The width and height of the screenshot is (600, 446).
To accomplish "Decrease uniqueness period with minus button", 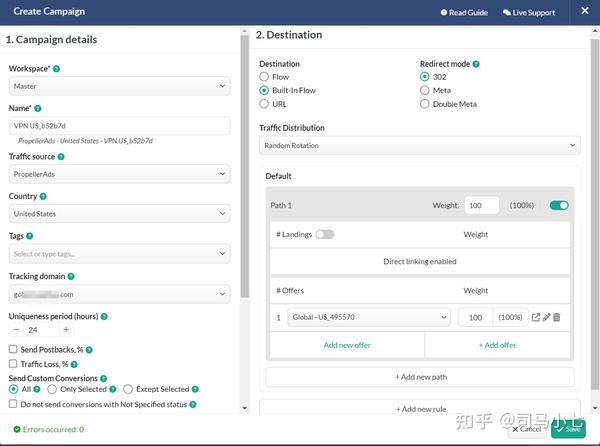I will [16, 330].
